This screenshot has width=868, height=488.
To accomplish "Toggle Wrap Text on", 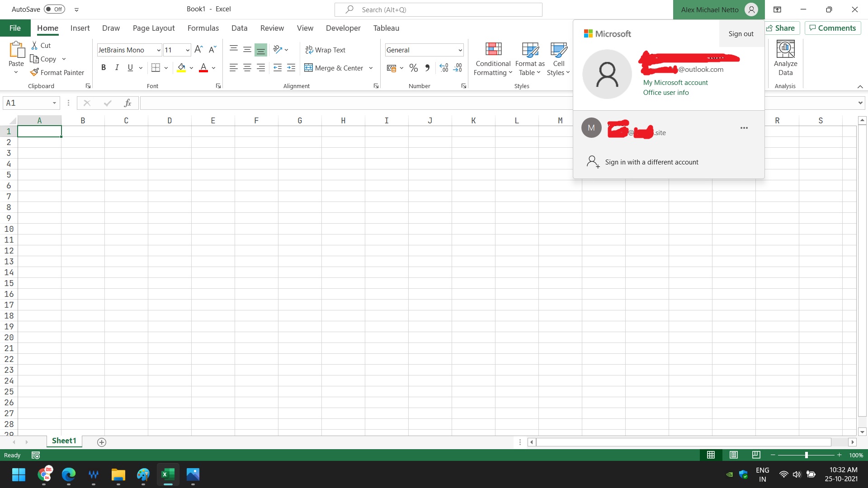I will point(325,50).
